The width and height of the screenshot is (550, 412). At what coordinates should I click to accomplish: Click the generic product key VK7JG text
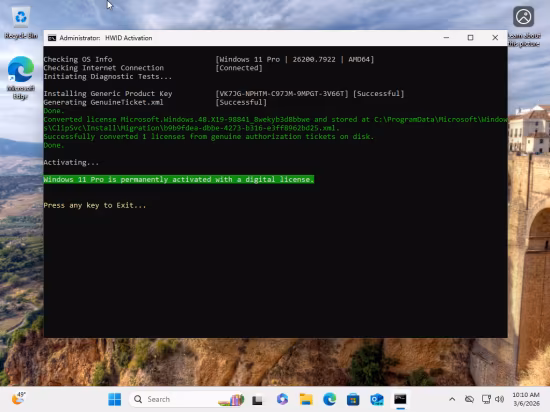(282, 94)
